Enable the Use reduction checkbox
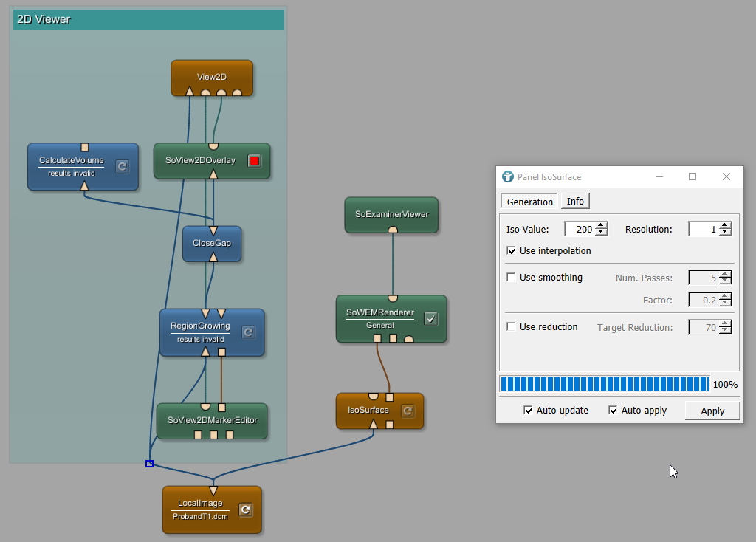This screenshot has width=756, height=542. click(512, 327)
